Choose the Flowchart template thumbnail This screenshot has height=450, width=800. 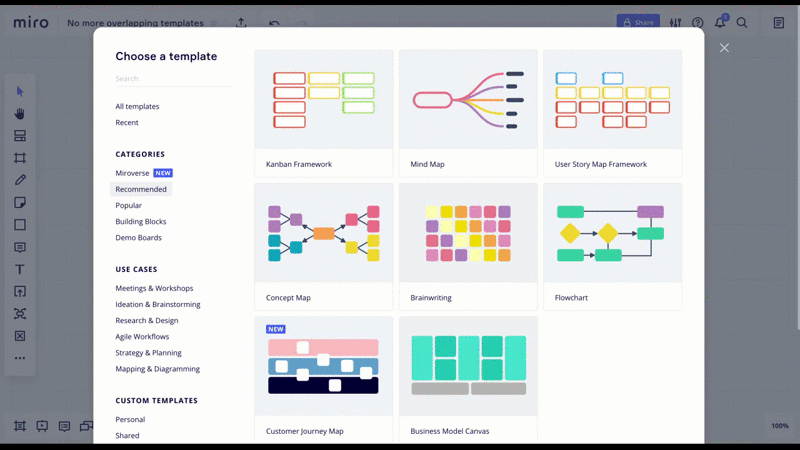[x=613, y=233]
